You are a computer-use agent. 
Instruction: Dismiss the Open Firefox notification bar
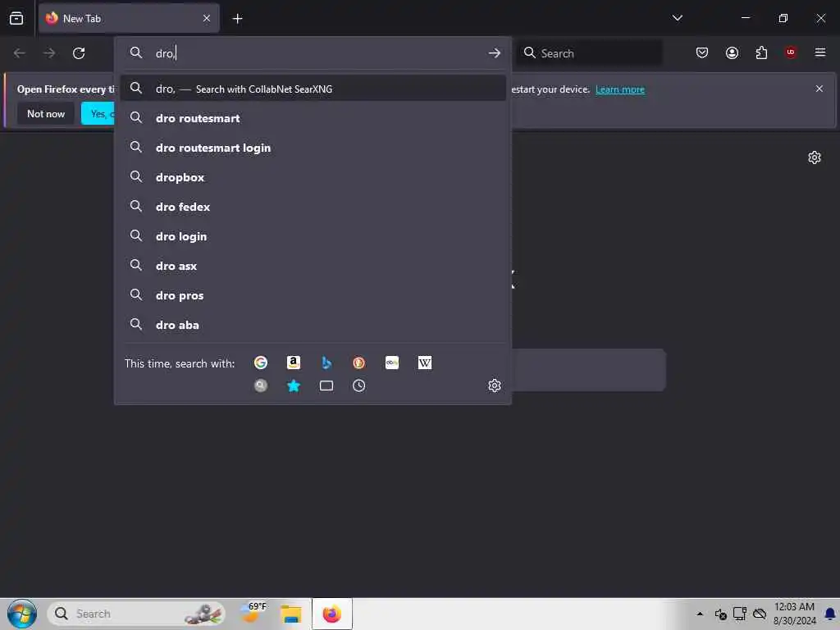819,89
